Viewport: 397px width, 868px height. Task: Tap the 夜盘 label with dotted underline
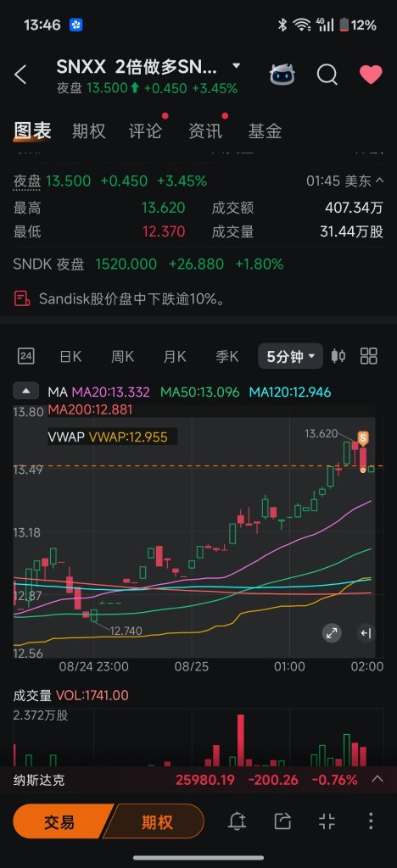coord(27,181)
